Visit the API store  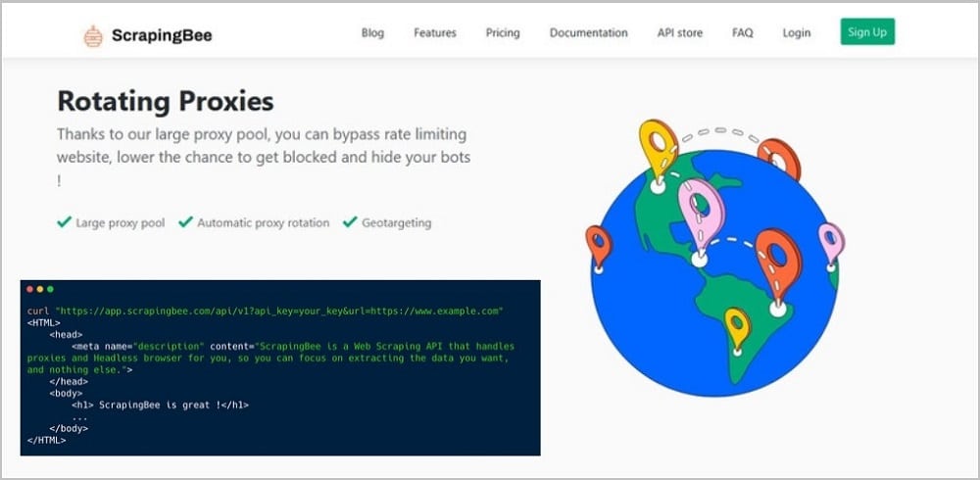[680, 33]
